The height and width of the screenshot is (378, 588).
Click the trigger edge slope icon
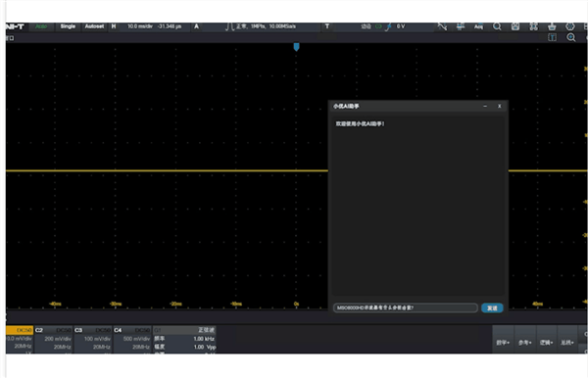click(388, 26)
